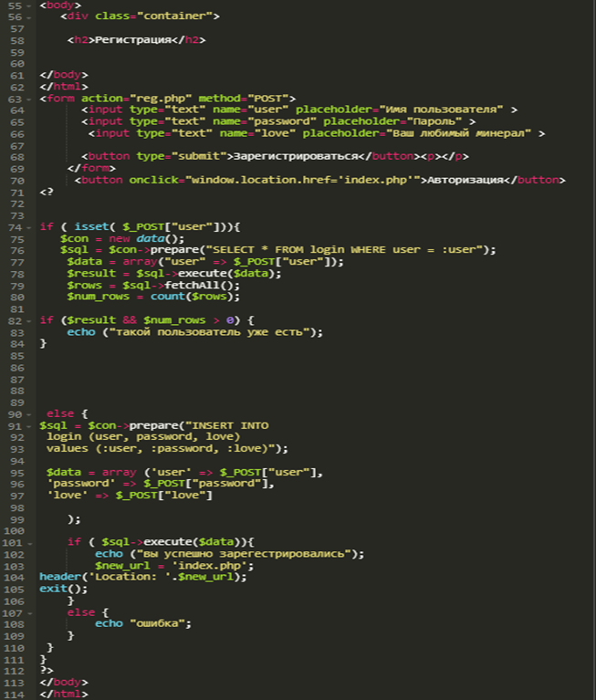
Task: Click the "Зарегистрироваться" button text in code
Action: (x=296, y=156)
